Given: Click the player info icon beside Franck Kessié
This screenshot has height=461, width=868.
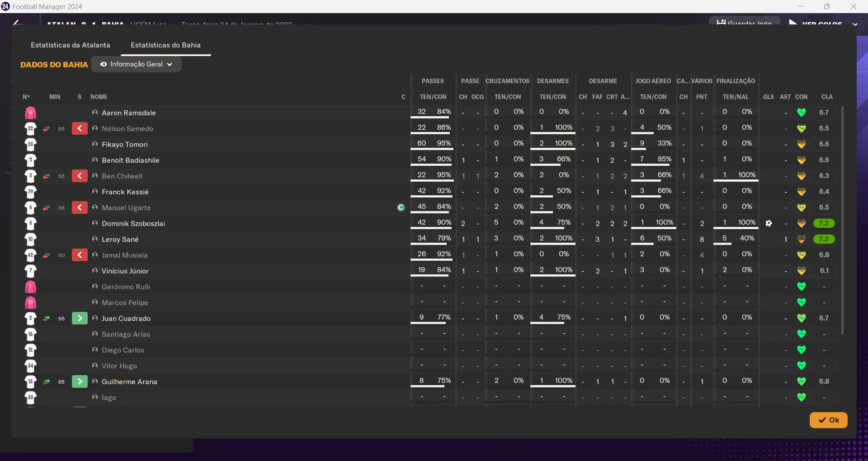Looking at the screenshot, I should click(95, 192).
